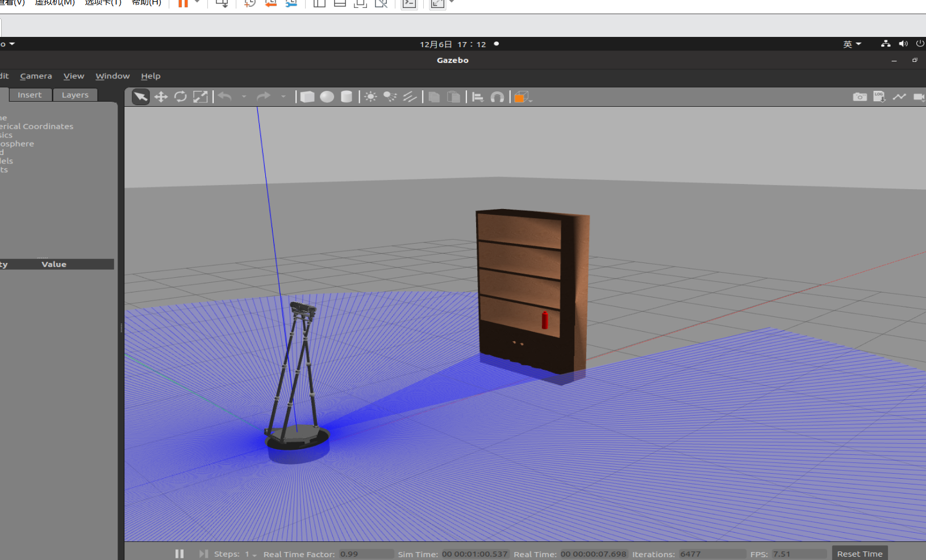Take a screenshot with camera icon
The image size is (926, 560).
[860, 97]
